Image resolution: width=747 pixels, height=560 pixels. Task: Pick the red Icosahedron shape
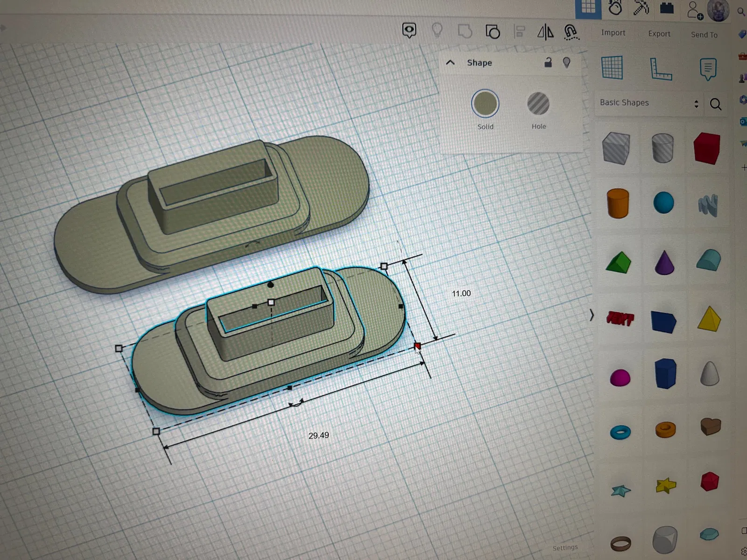click(709, 482)
